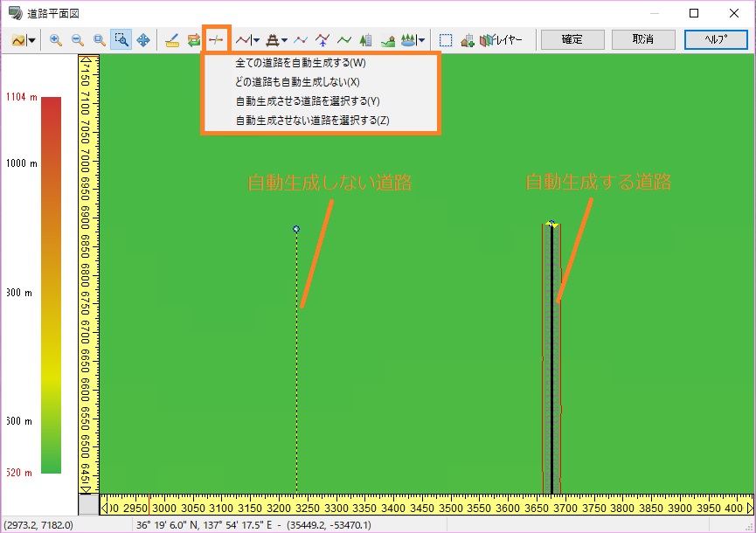The width and height of the screenshot is (756, 533).
Task: Click the 1000 m elevation label
Action: pyautogui.click(x=22, y=163)
